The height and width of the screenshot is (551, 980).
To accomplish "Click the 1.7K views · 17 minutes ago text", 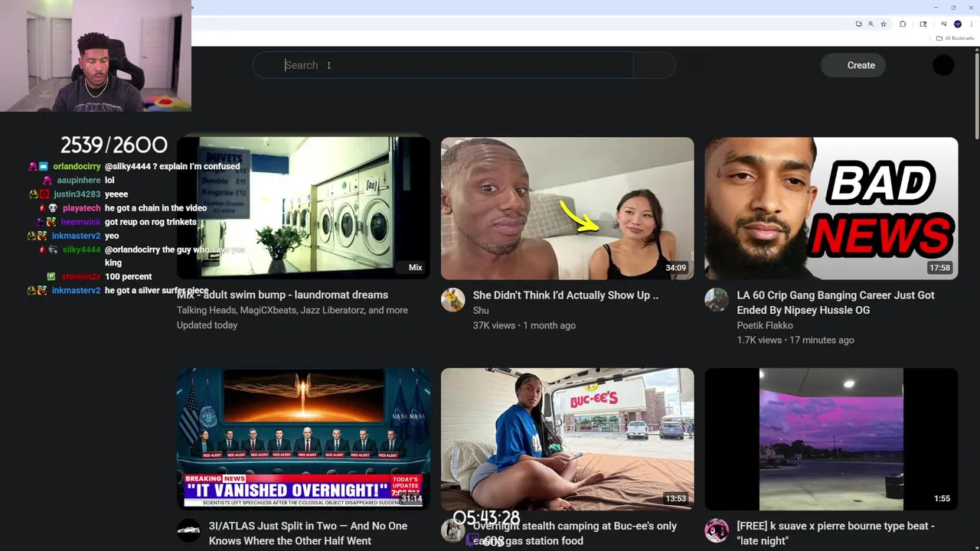I will [x=795, y=340].
